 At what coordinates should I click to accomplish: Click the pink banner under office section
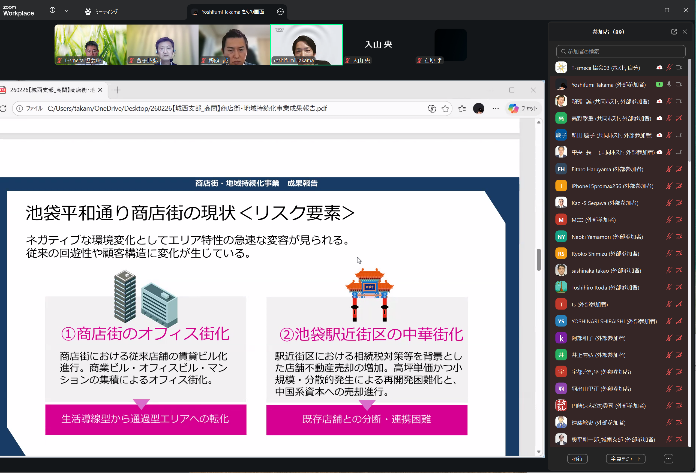(x=143, y=419)
